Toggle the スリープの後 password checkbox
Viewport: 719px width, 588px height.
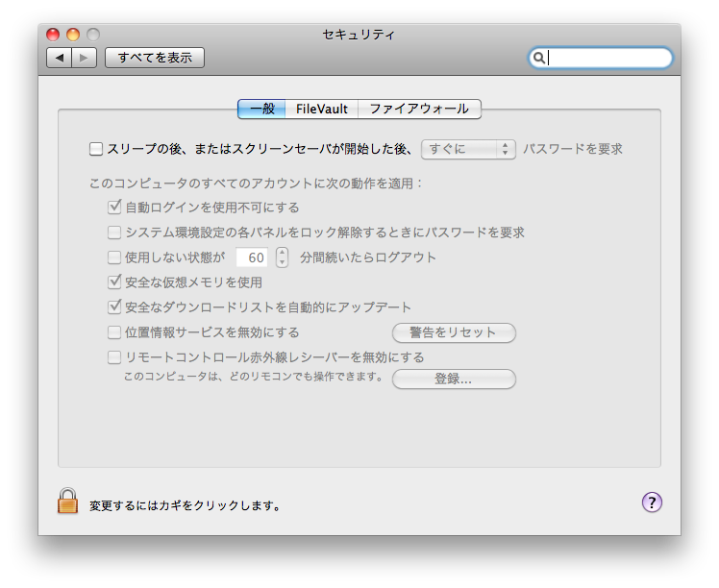pyautogui.click(x=96, y=149)
